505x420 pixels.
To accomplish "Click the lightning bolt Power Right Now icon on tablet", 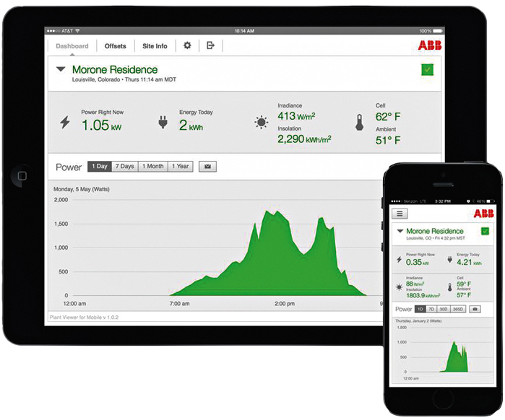I will [x=65, y=122].
